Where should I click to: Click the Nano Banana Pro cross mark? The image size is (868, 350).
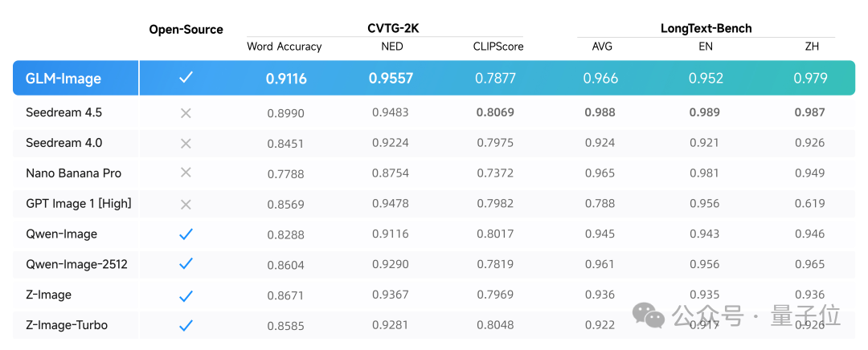click(x=186, y=173)
